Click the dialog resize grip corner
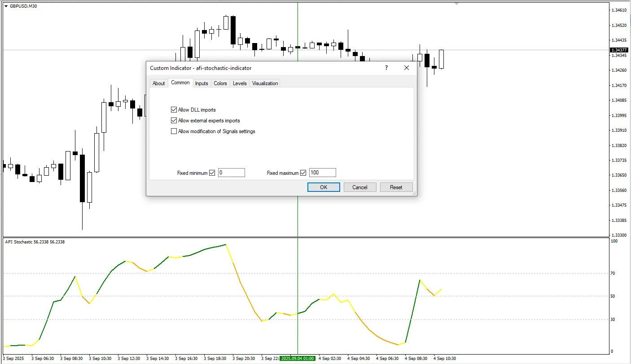Image resolution: width=631 pixels, height=364 pixels. pyautogui.click(x=415, y=193)
